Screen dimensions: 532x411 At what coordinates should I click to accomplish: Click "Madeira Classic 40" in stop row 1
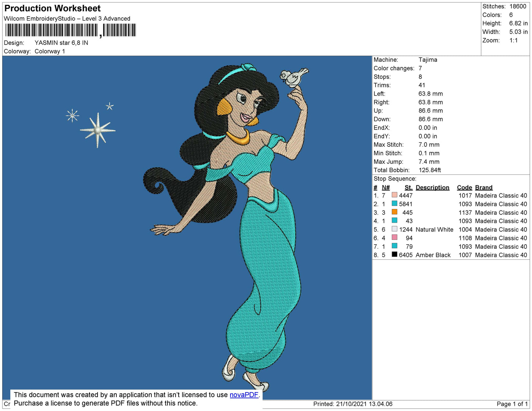point(501,196)
